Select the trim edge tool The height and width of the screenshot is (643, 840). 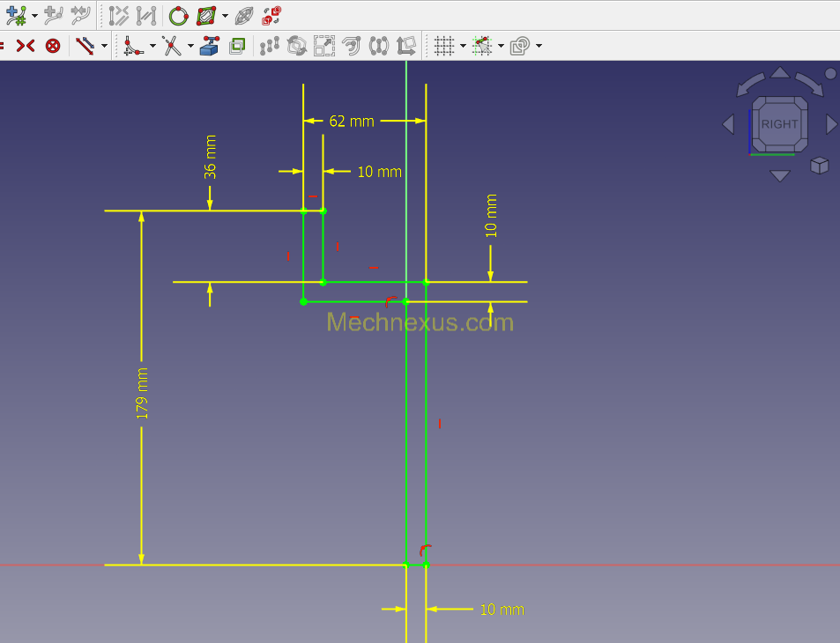[x=172, y=45]
